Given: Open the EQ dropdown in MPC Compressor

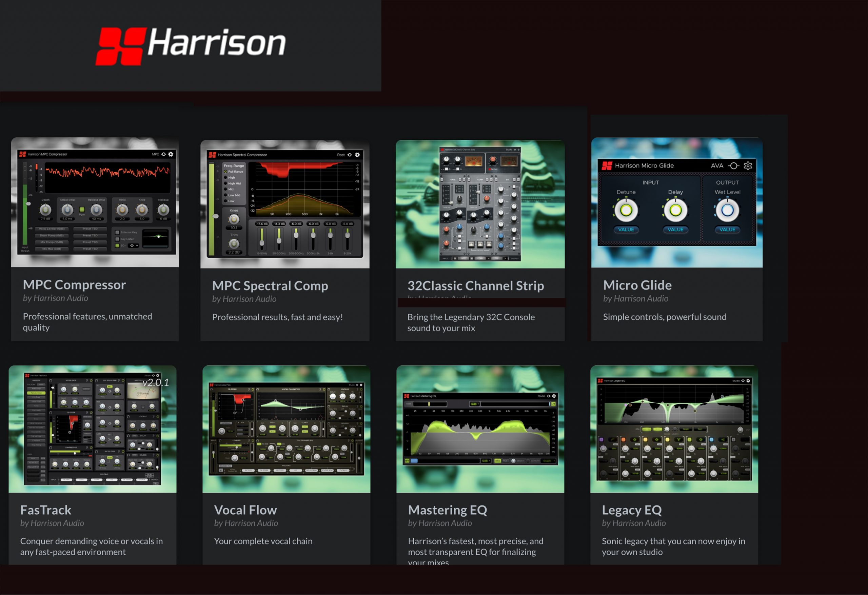Looking at the screenshot, I should point(133,245).
